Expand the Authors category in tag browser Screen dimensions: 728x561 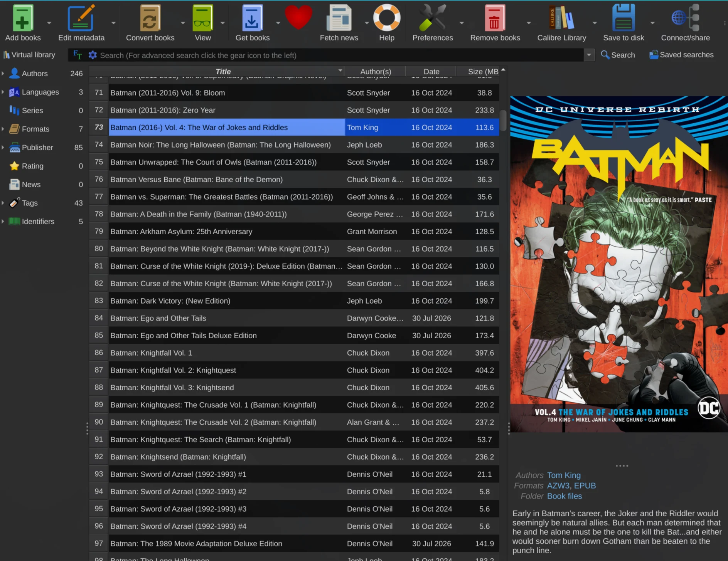[x=3, y=73]
